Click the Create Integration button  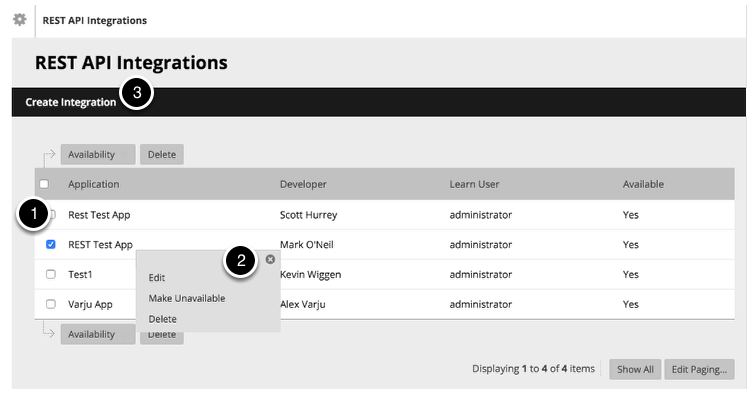point(71,102)
